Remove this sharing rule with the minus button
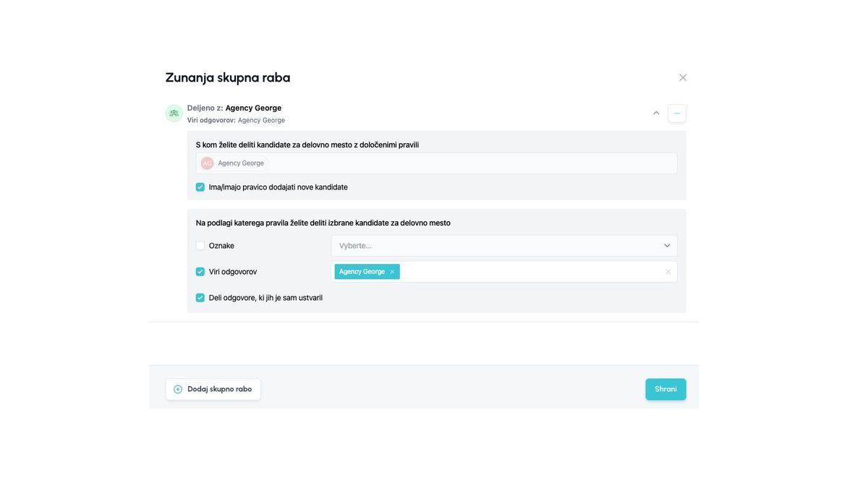Screen dimensions: 868x488 (x=676, y=114)
